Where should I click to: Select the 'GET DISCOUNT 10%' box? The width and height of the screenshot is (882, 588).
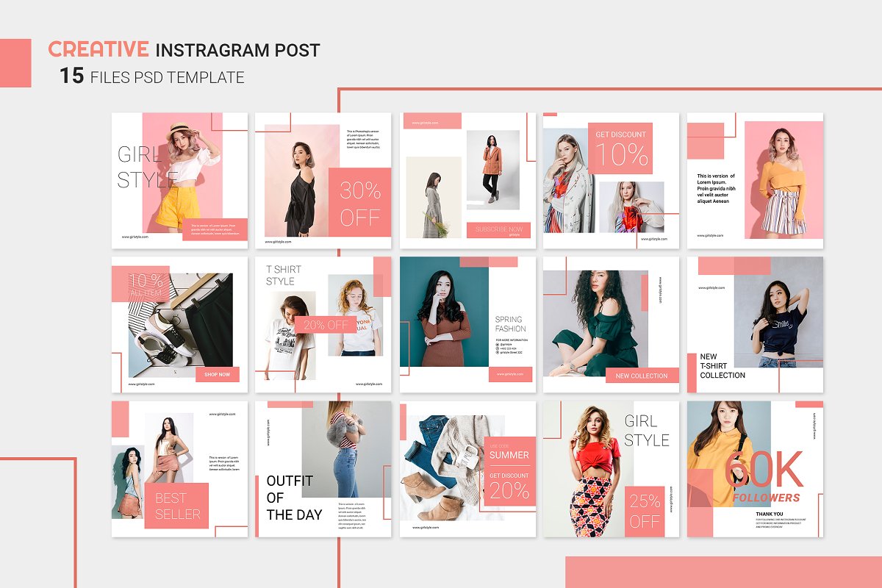(x=620, y=148)
